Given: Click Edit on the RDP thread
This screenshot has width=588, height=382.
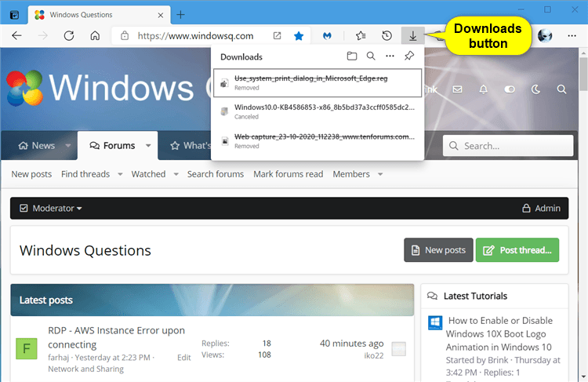Looking at the screenshot, I should pyautogui.click(x=183, y=358).
